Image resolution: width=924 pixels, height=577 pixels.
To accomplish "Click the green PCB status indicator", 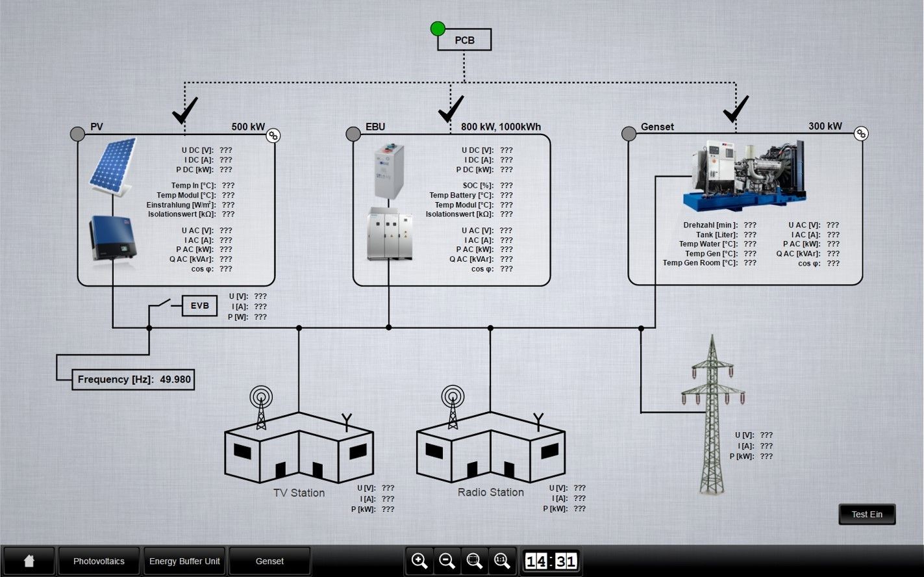I will (x=438, y=29).
